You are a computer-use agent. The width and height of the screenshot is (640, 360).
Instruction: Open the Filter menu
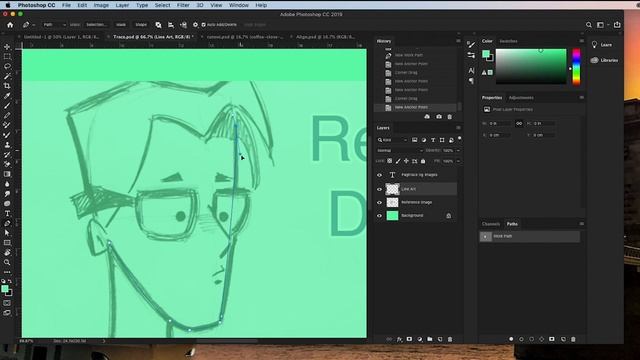coord(183,5)
